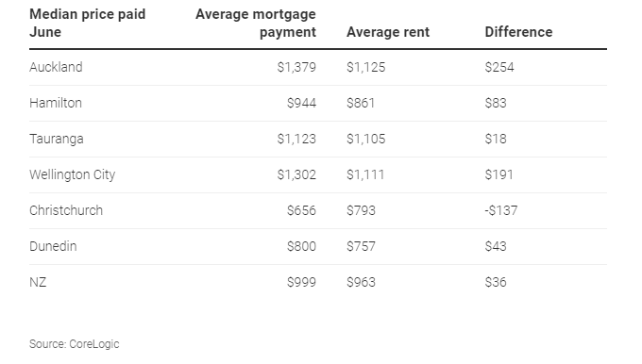Select the Tauranga row label
Screen dimensions: 642x364
pyautogui.click(x=57, y=139)
